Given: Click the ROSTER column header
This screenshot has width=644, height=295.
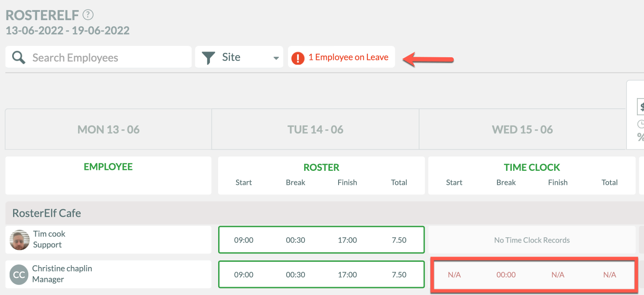Looking at the screenshot, I should (x=322, y=167).
